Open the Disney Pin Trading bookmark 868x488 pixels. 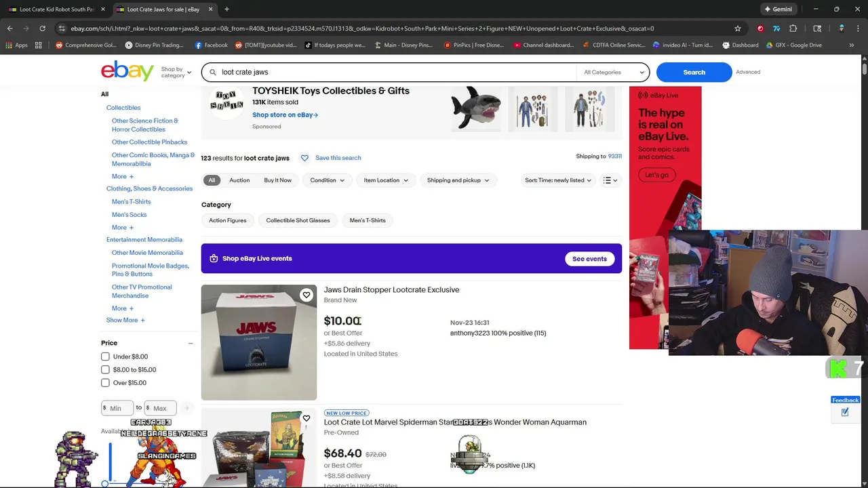[x=154, y=45]
